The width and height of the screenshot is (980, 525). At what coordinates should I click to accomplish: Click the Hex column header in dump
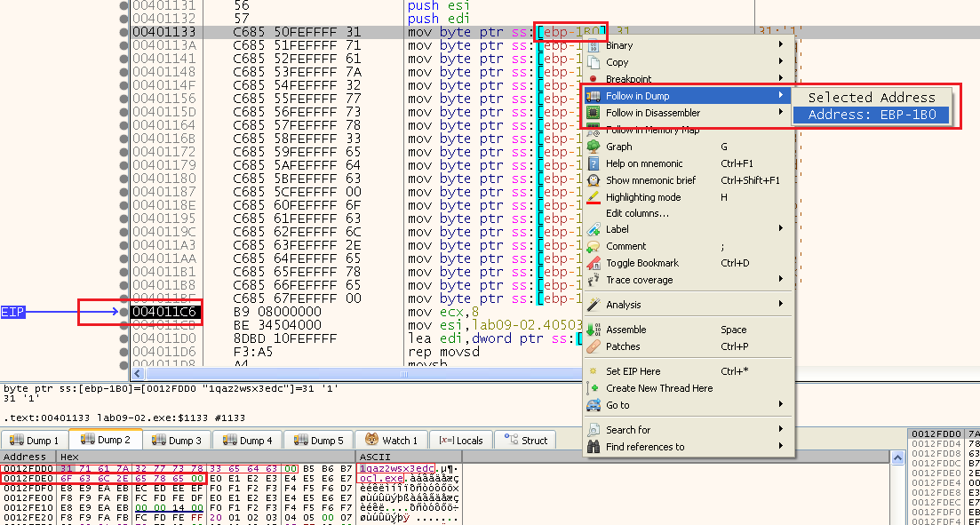(x=69, y=457)
